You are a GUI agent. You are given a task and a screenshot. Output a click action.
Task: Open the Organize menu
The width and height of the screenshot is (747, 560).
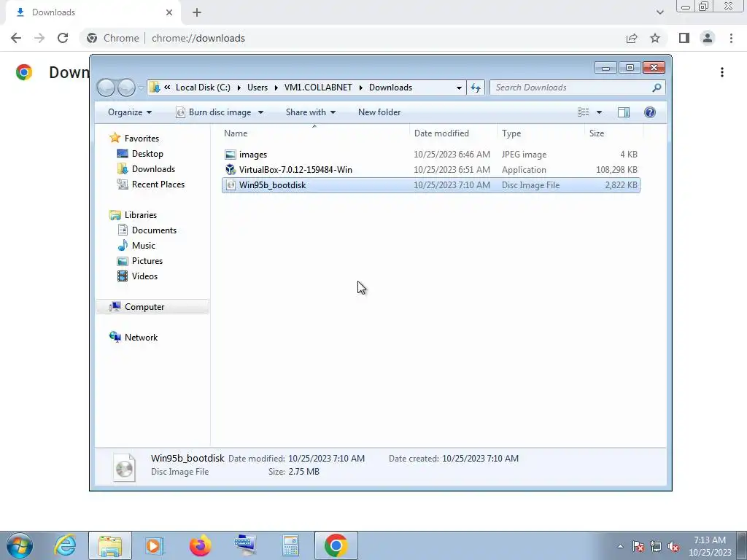tap(130, 112)
